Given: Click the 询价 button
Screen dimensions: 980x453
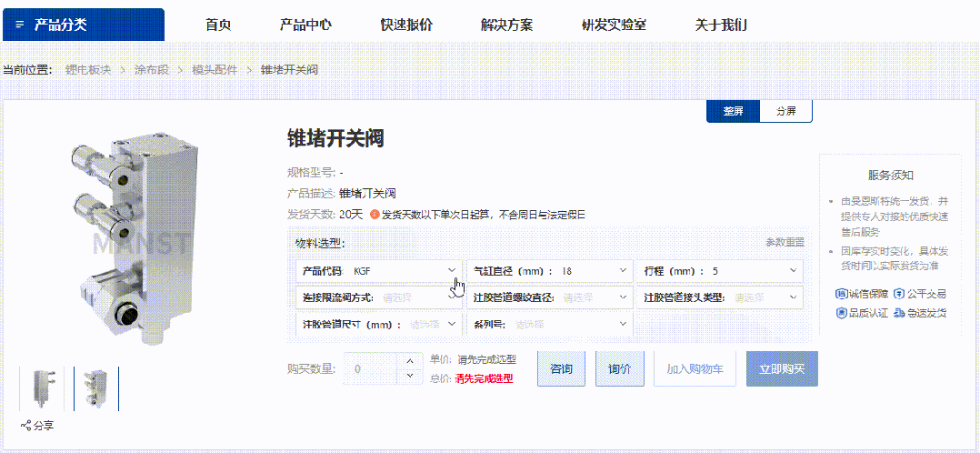Looking at the screenshot, I should click(x=619, y=368).
